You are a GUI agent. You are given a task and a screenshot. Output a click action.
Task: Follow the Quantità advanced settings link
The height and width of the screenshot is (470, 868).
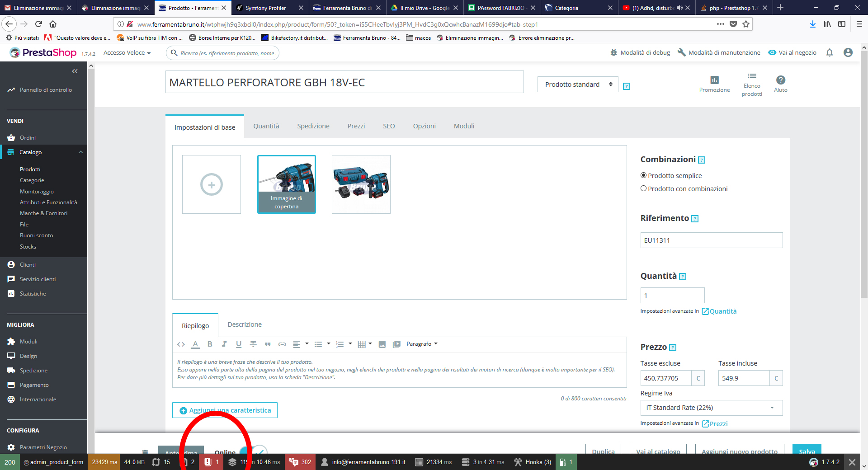point(719,311)
